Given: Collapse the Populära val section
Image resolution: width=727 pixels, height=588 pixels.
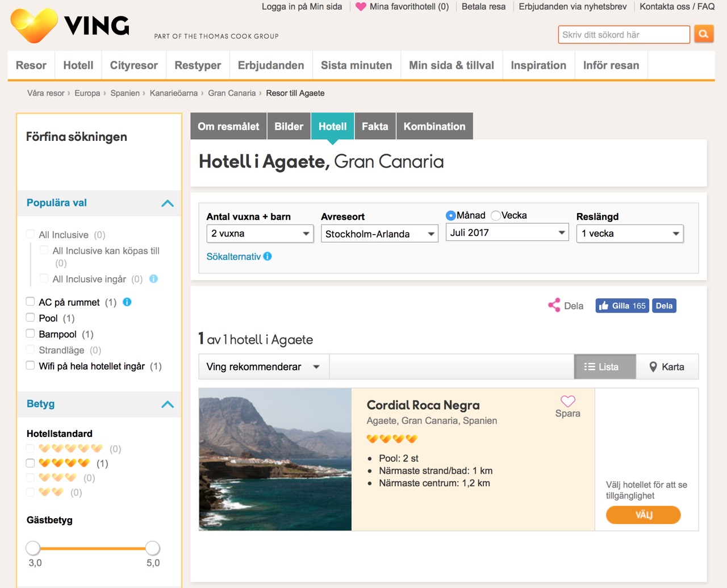Looking at the screenshot, I should click(x=168, y=203).
